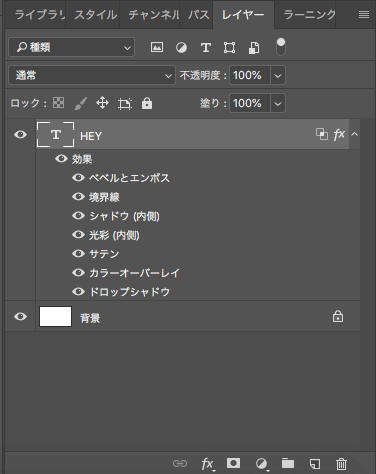Filter for smart objects icon
Screen dimensions: 376x474
254,48
